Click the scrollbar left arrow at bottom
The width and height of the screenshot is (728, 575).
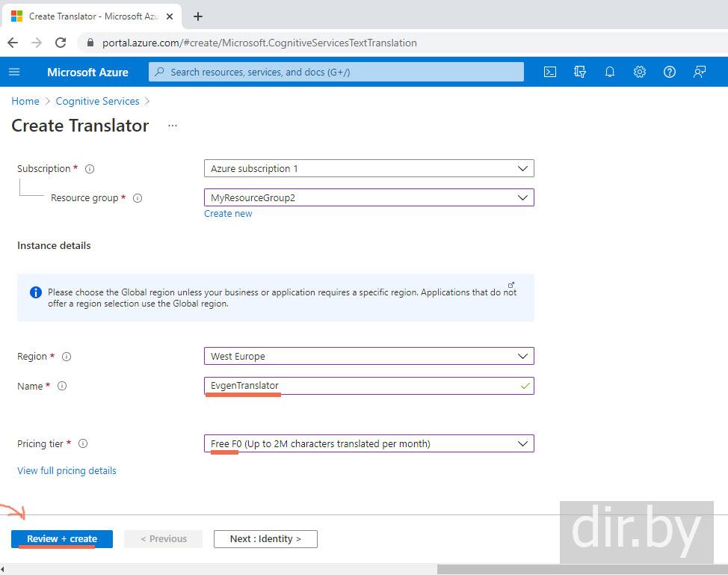(3, 570)
